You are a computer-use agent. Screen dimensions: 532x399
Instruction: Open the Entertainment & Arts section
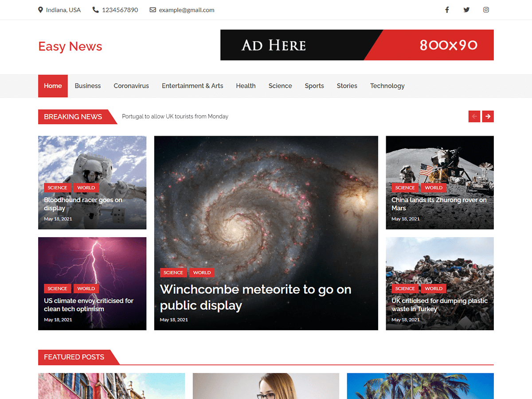[x=192, y=86]
